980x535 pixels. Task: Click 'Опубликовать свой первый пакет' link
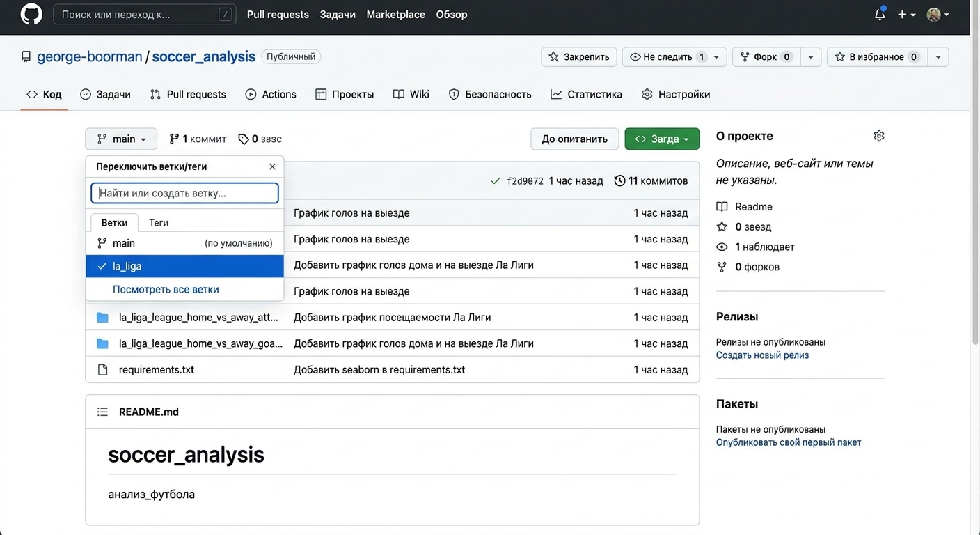pyautogui.click(x=789, y=442)
